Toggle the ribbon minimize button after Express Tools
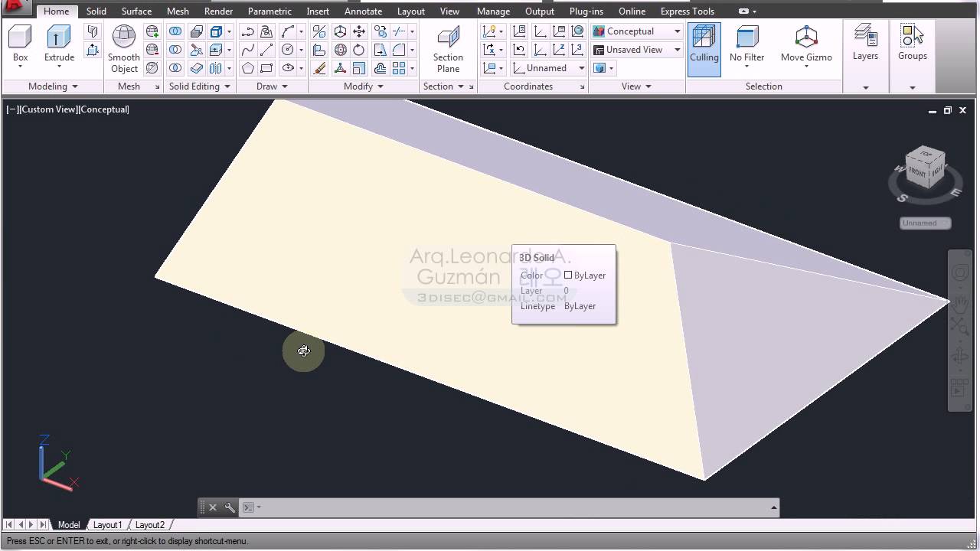Image resolution: width=980 pixels, height=551 pixels. click(x=742, y=11)
